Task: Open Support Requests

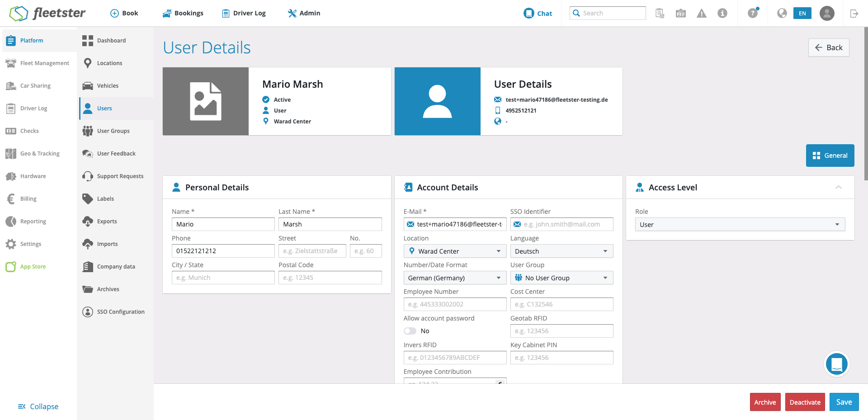Action: point(116,176)
